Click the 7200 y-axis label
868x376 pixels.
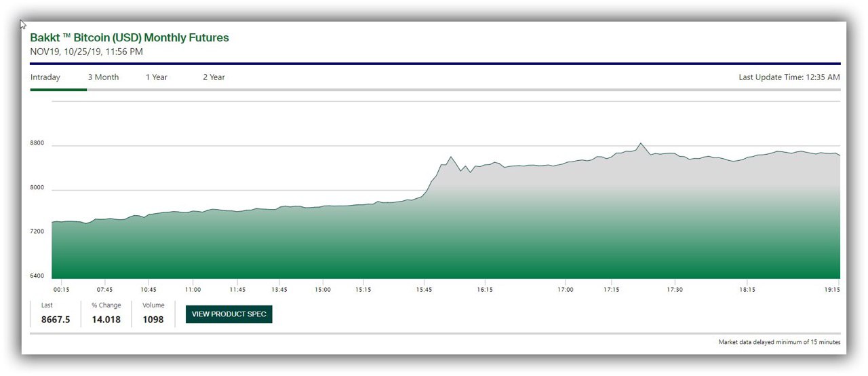(37, 231)
